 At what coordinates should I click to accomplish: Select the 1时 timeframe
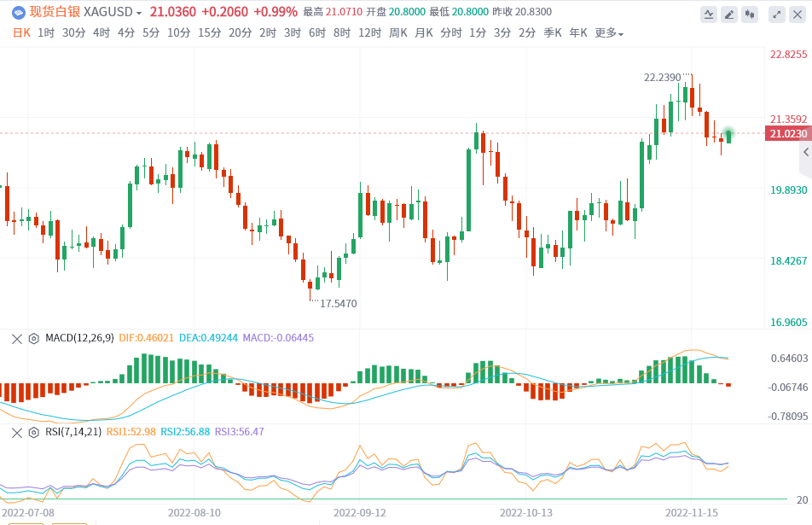coord(46,33)
